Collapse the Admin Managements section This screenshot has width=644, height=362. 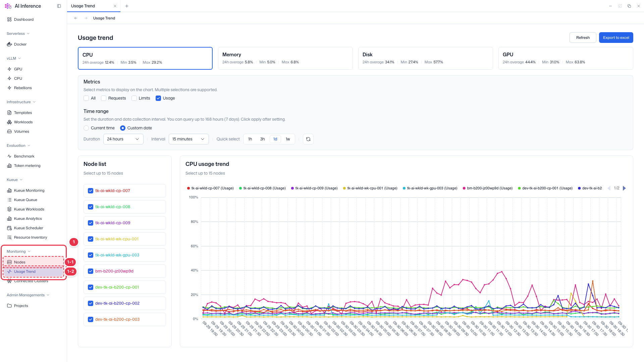(28, 295)
